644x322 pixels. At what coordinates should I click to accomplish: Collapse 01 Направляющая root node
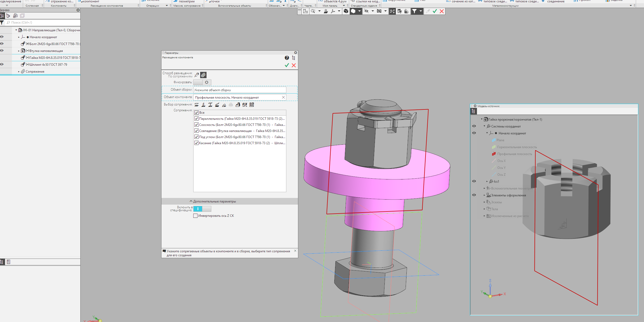(x=16, y=30)
